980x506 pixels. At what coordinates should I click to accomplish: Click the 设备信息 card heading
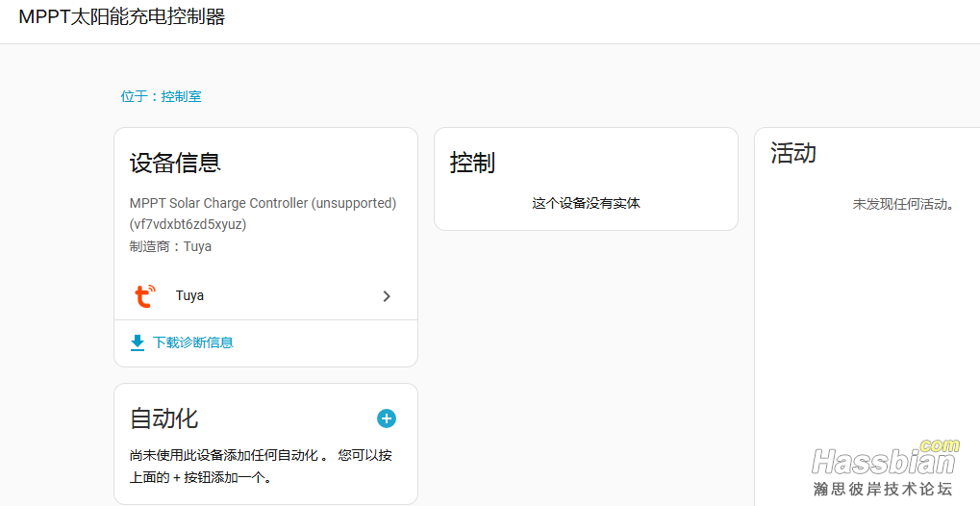175,163
